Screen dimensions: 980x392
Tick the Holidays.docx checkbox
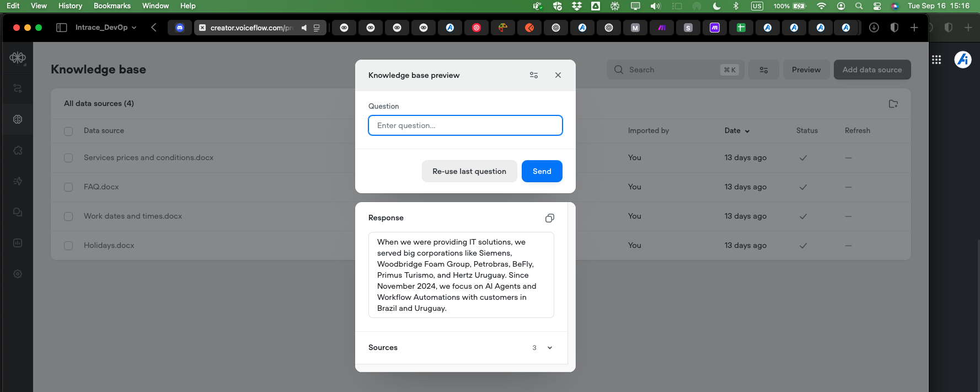pos(68,246)
